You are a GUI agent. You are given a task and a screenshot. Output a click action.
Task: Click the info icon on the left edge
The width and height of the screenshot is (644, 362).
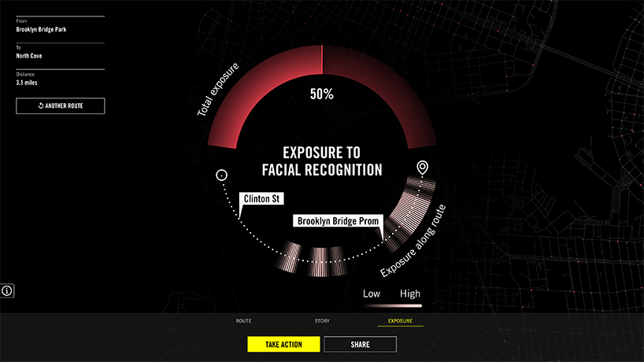[x=7, y=290]
